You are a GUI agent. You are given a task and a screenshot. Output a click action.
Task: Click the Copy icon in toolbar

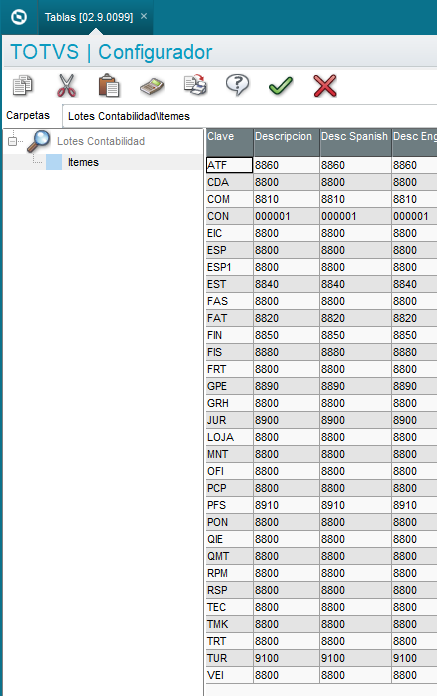click(x=23, y=85)
